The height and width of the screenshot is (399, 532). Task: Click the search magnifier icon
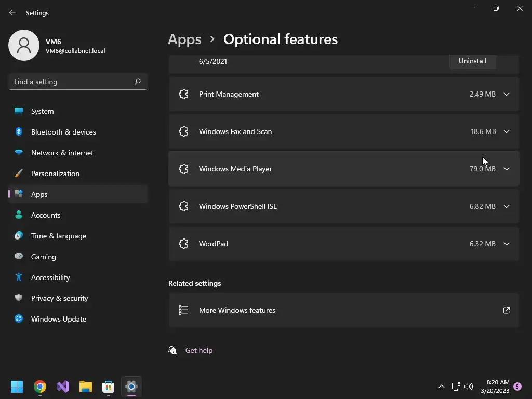point(138,82)
